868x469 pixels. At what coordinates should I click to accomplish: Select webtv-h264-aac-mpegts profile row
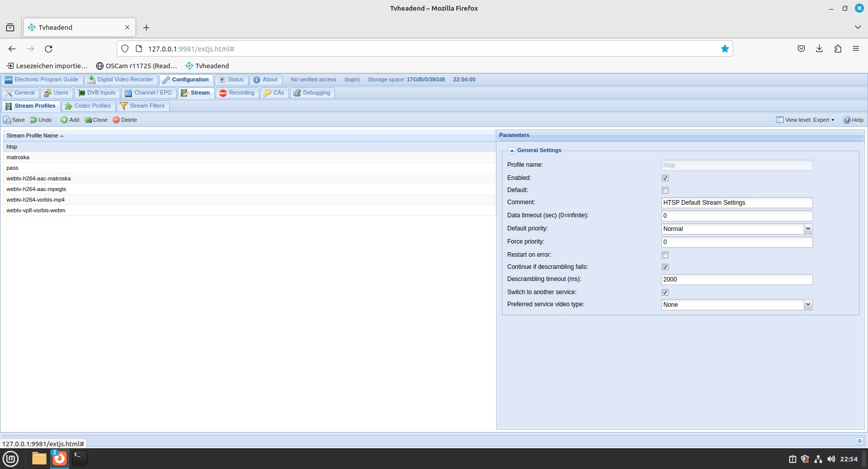click(x=249, y=190)
